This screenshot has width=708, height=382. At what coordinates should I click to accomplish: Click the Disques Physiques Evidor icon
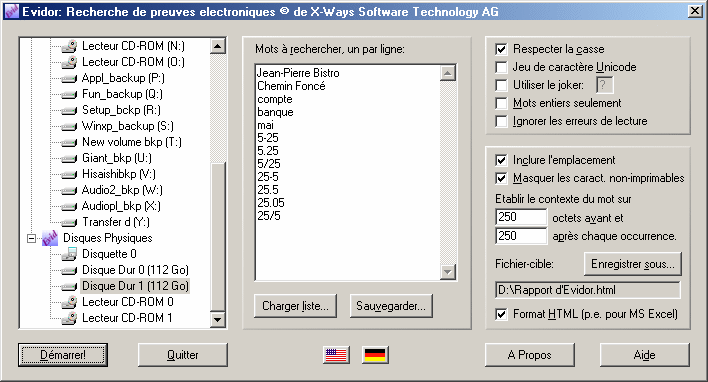pyautogui.click(x=50, y=238)
